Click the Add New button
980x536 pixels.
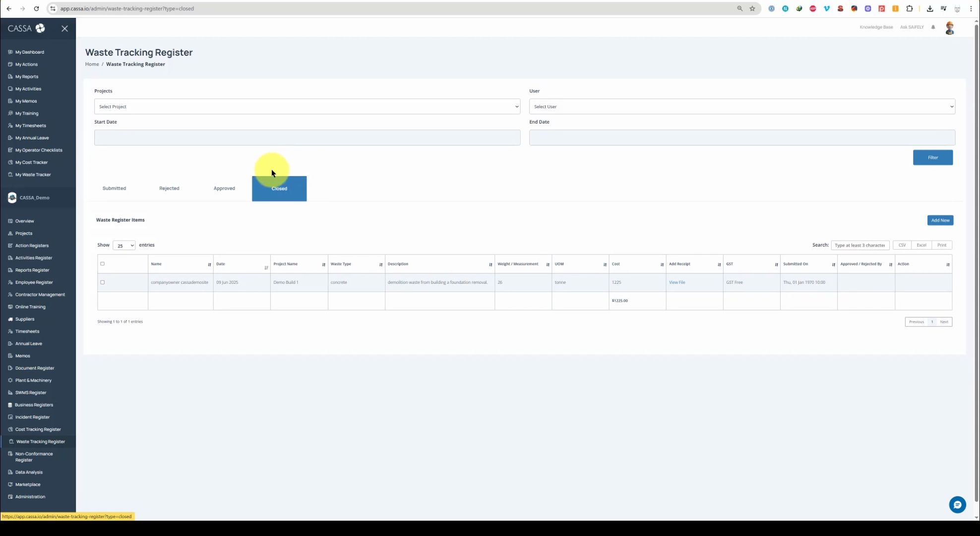coord(940,220)
